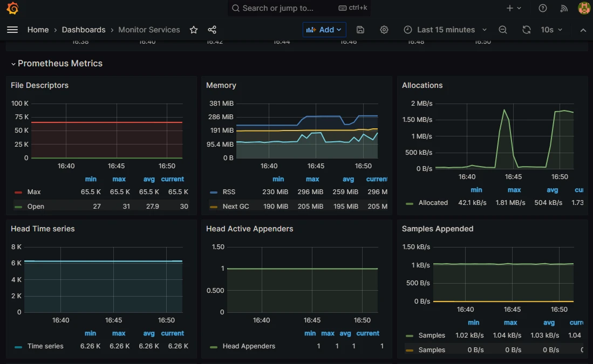Open the help question mark icon

coord(543,8)
